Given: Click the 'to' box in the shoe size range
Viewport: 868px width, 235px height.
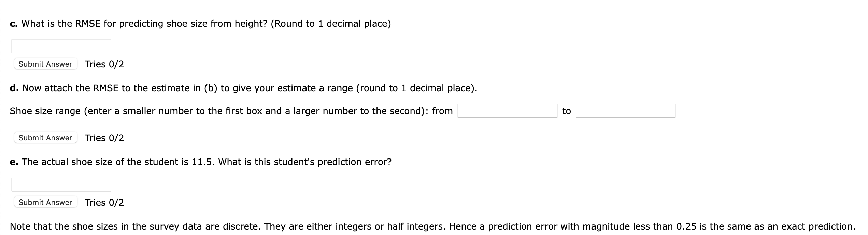Looking at the screenshot, I should pyautogui.click(x=626, y=110).
